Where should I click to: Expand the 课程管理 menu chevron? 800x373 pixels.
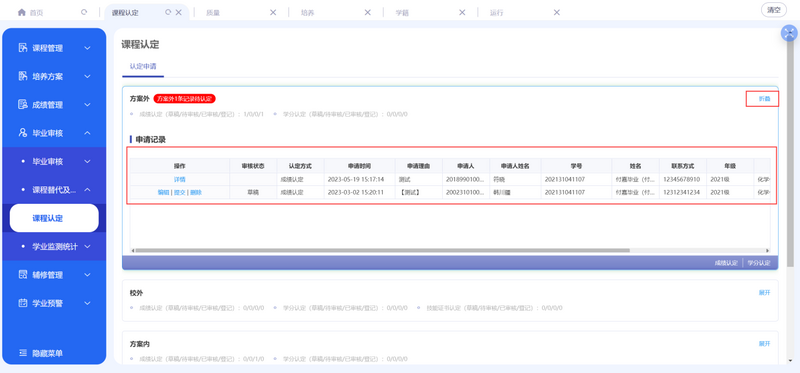(87, 48)
